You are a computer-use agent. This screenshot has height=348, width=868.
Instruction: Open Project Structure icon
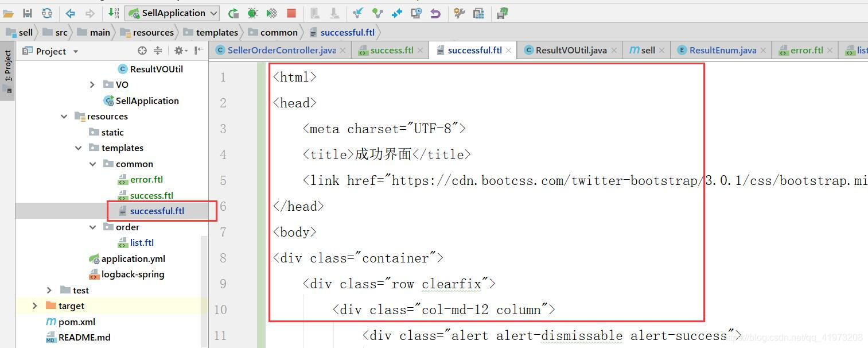coord(478,13)
